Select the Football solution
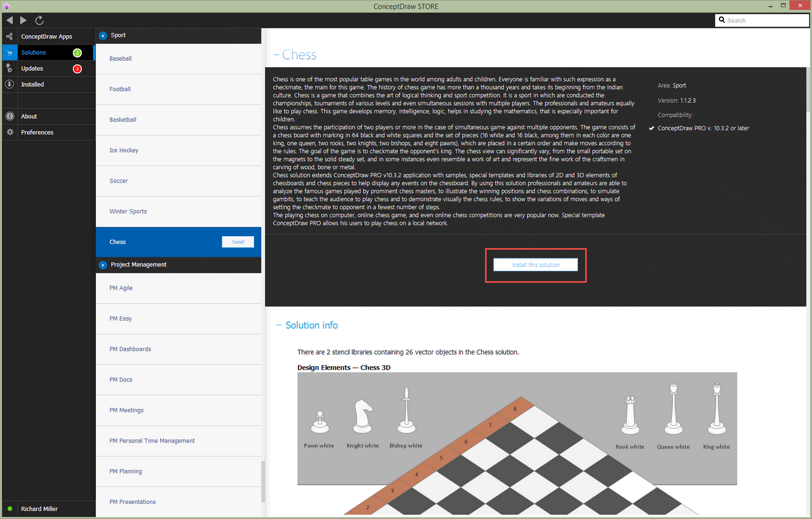This screenshot has height=519, width=812. (179, 89)
